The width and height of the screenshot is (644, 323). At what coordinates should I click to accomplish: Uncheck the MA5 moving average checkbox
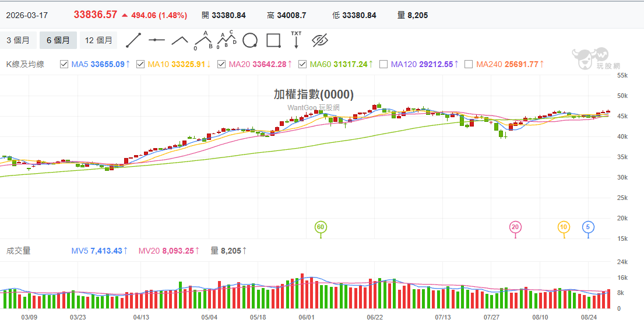pos(64,64)
